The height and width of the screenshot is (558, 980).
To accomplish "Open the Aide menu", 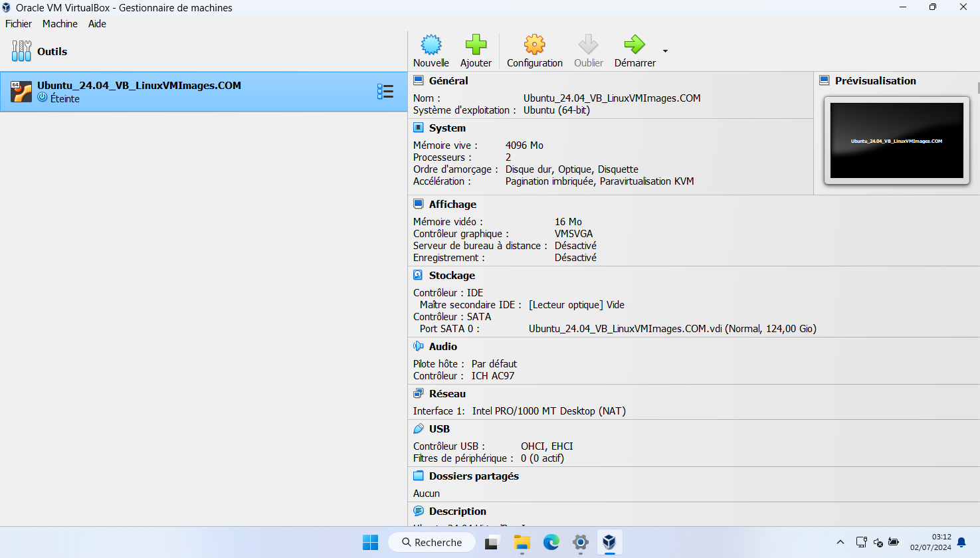I will (97, 23).
